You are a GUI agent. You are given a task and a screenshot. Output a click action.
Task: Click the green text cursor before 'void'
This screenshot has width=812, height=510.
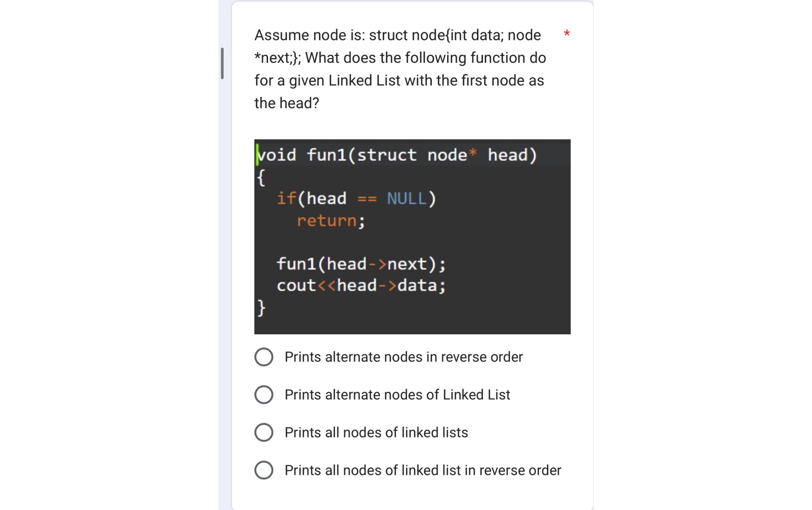point(257,155)
